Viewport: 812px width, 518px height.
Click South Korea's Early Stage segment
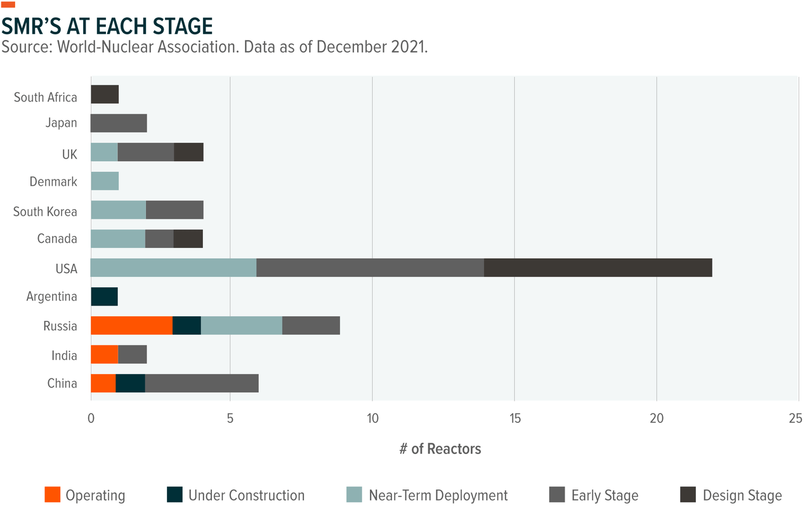pos(174,210)
